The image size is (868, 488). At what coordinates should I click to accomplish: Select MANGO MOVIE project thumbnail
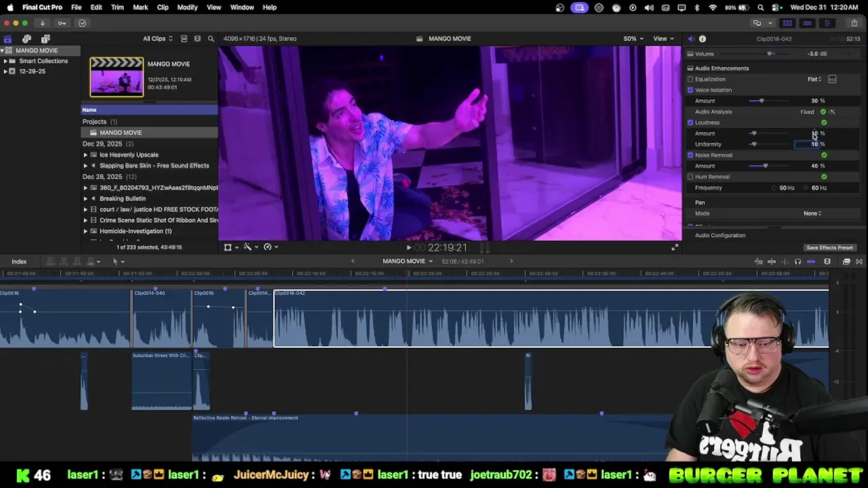point(117,77)
